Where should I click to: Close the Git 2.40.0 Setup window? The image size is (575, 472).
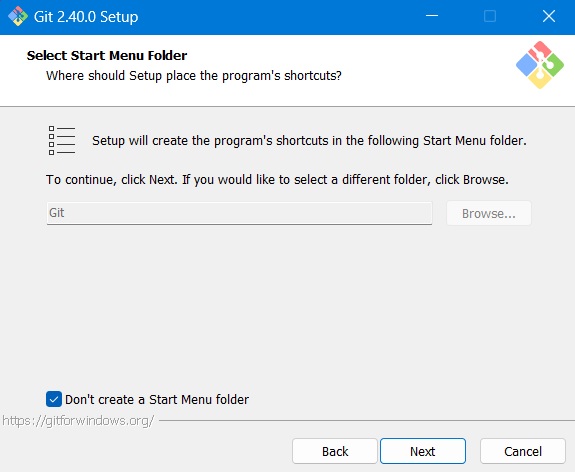pos(549,16)
